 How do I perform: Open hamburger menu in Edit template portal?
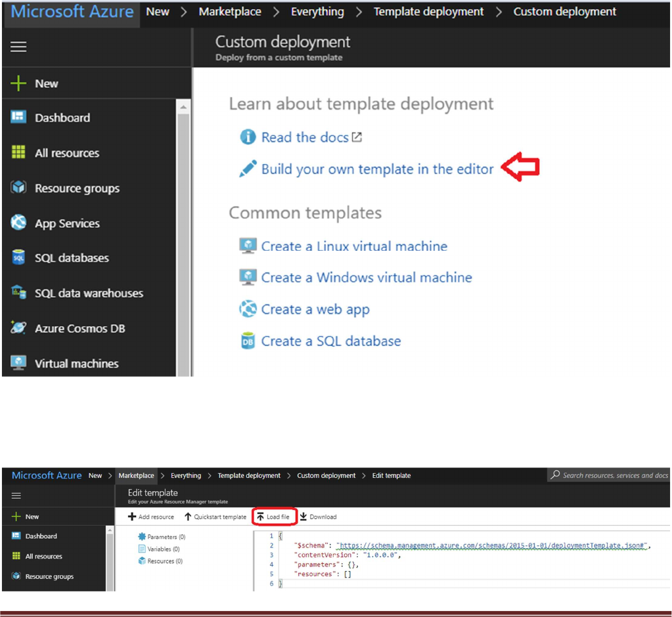tap(16, 496)
